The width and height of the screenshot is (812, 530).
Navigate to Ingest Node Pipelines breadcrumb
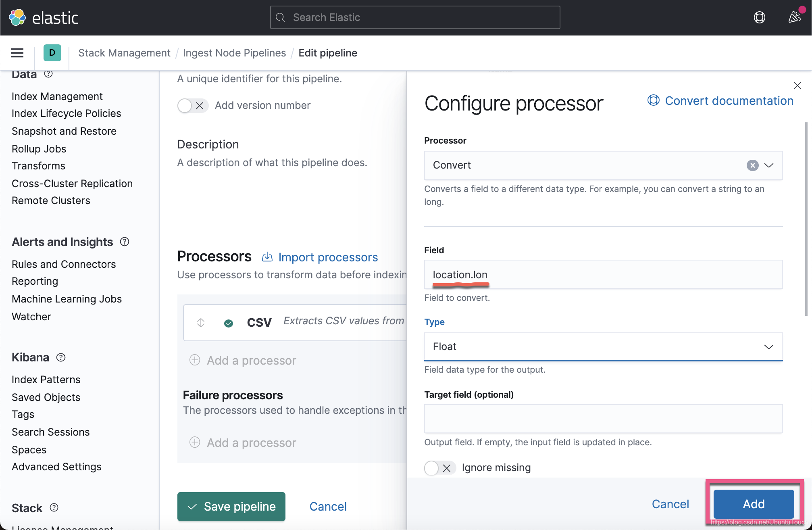(x=234, y=53)
